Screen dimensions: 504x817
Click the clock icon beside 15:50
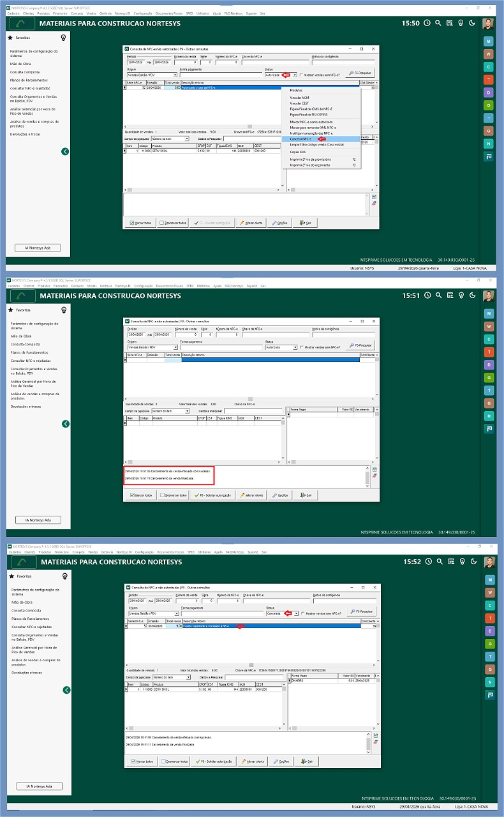pos(427,23)
